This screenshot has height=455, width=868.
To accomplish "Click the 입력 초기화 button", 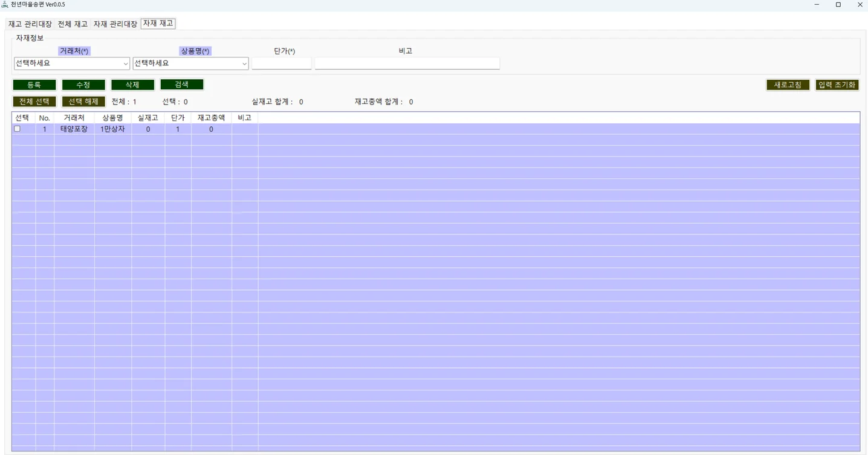I will click(x=837, y=85).
